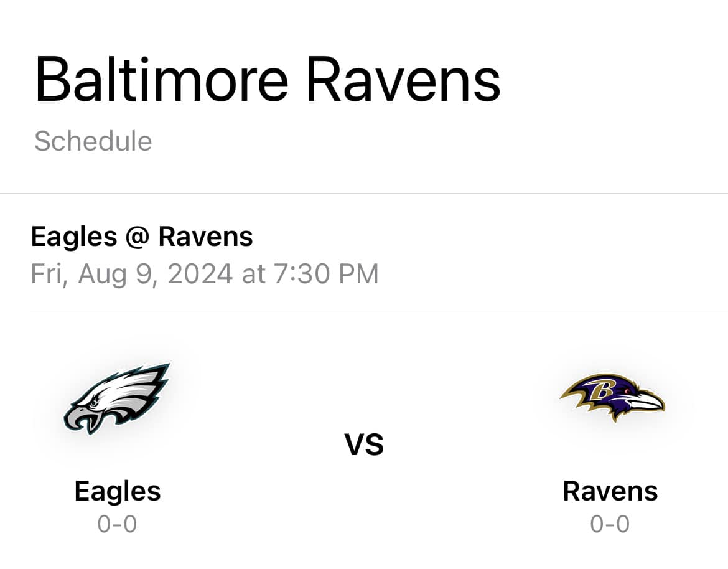The height and width of the screenshot is (569, 728).
Task: Click the 7:30 PM kickoff time
Action: tap(326, 273)
